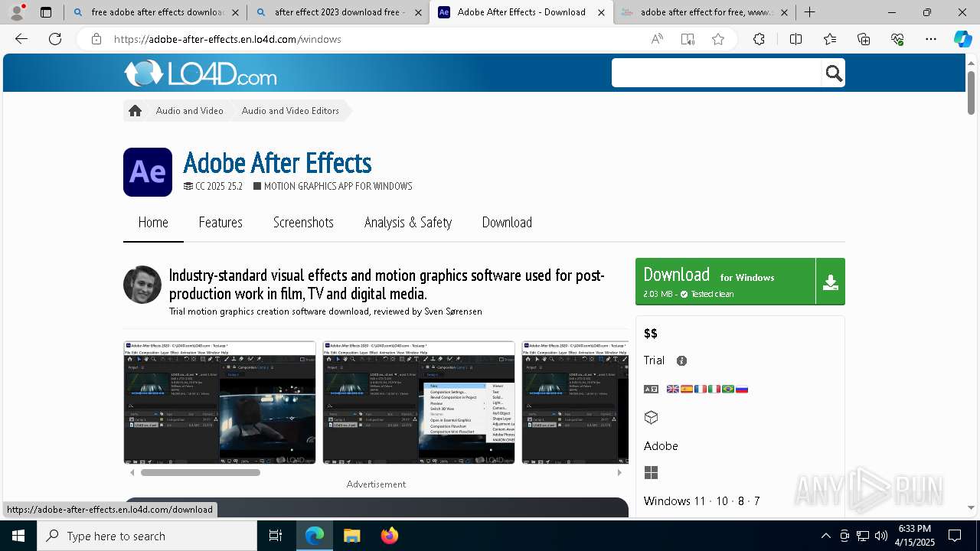
Task: Click the page vertical scrollbar thumb
Action: 971,93
